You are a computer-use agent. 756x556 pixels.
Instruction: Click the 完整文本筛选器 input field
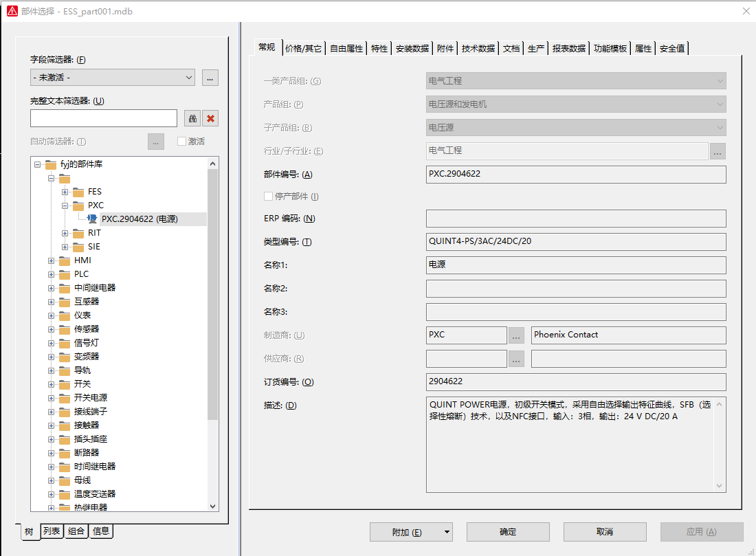(104, 119)
